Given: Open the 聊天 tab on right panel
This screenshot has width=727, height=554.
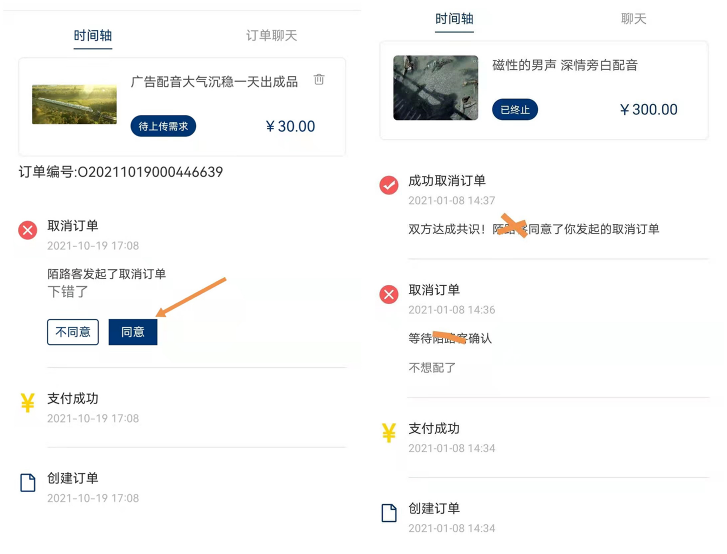Looking at the screenshot, I should click(x=634, y=19).
